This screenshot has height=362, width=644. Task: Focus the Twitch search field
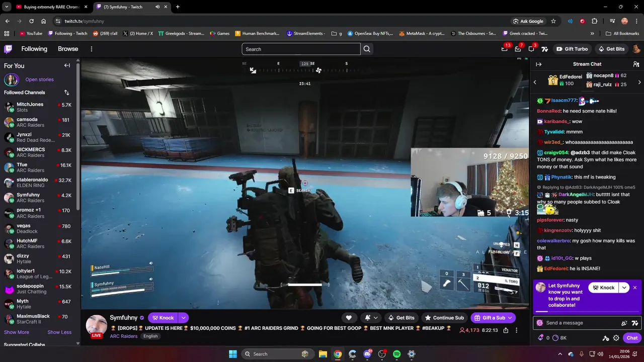[301, 49]
